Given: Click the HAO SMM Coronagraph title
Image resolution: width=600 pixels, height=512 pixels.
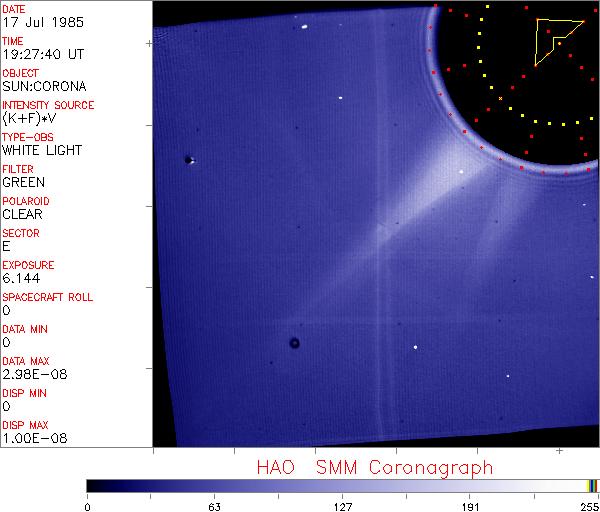Looking at the screenshot, I should (374, 468).
